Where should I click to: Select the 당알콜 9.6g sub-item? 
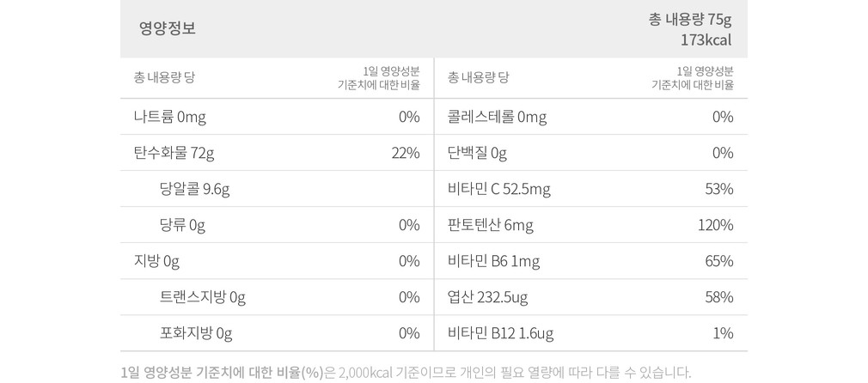[194, 189]
